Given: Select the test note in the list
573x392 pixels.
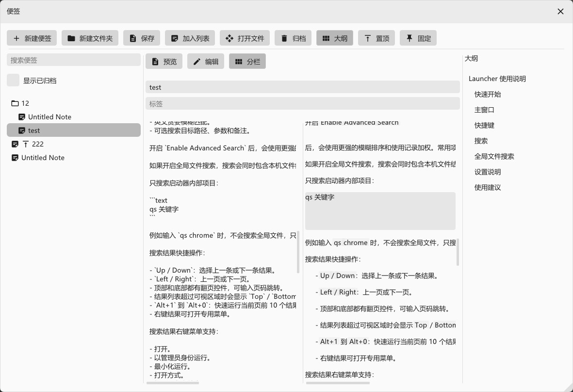Looking at the screenshot, I should (73, 130).
